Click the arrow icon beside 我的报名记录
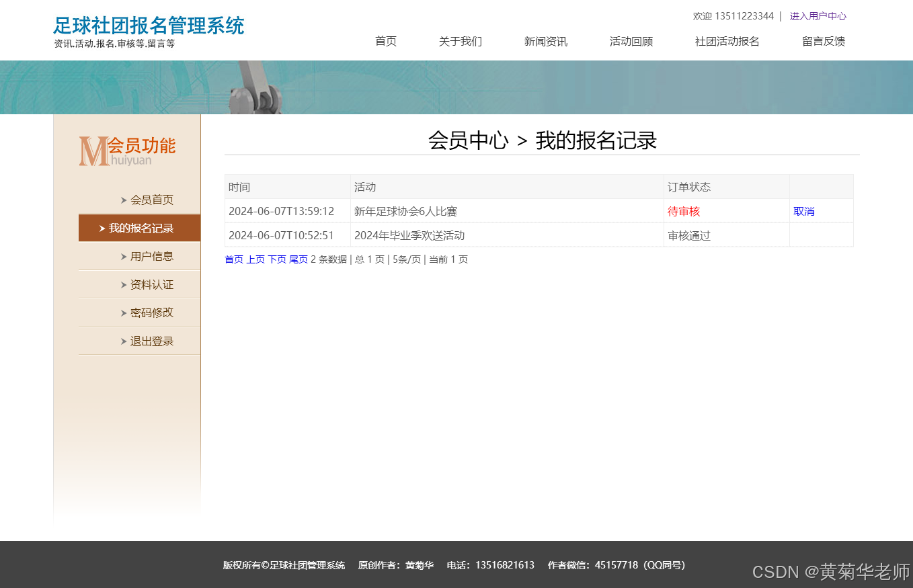 pyautogui.click(x=102, y=228)
